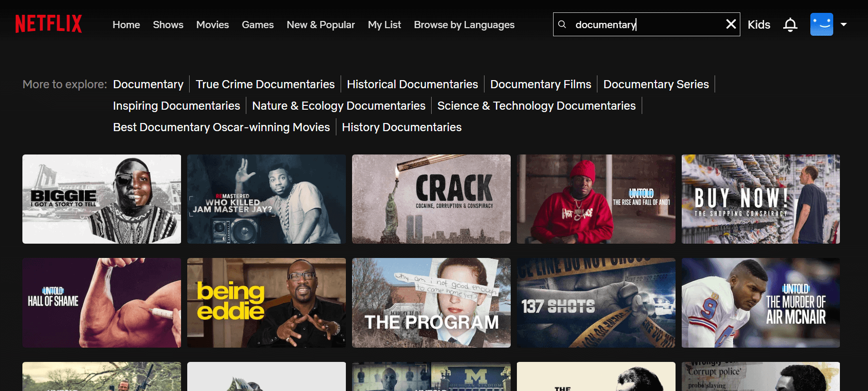
Task: Go to the Home menu item
Action: click(126, 25)
